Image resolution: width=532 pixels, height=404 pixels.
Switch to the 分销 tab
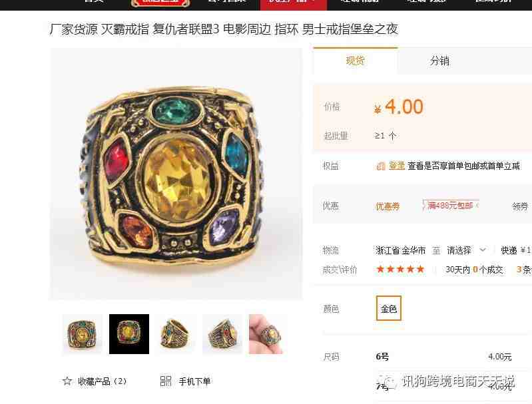439,61
